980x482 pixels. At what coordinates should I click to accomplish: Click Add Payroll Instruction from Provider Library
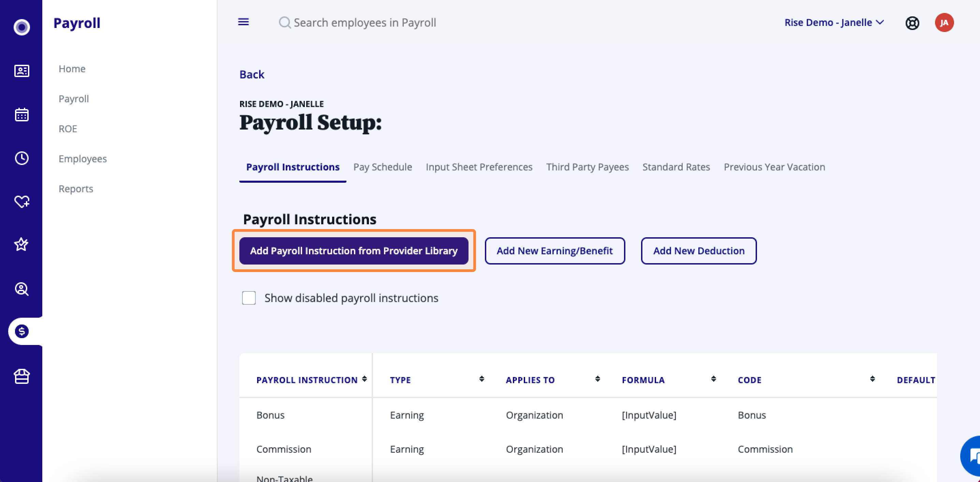click(x=353, y=251)
